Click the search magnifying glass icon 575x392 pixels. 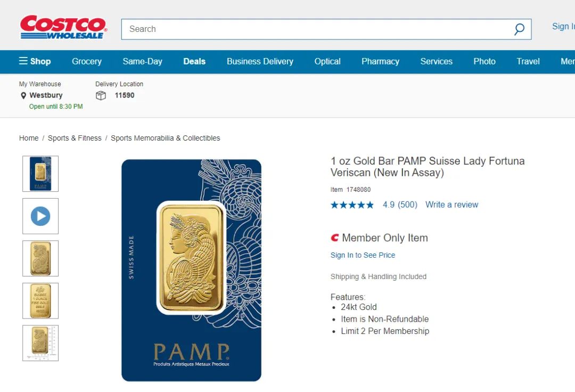[519, 29]
